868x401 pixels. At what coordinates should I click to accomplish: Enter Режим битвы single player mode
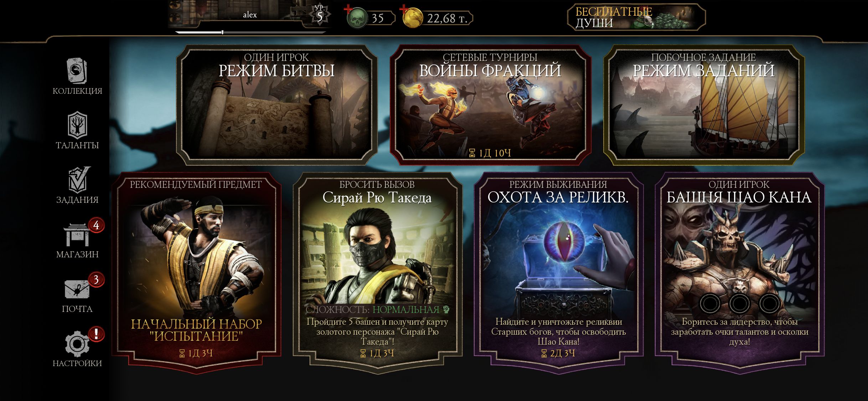[x=277, y=105]
